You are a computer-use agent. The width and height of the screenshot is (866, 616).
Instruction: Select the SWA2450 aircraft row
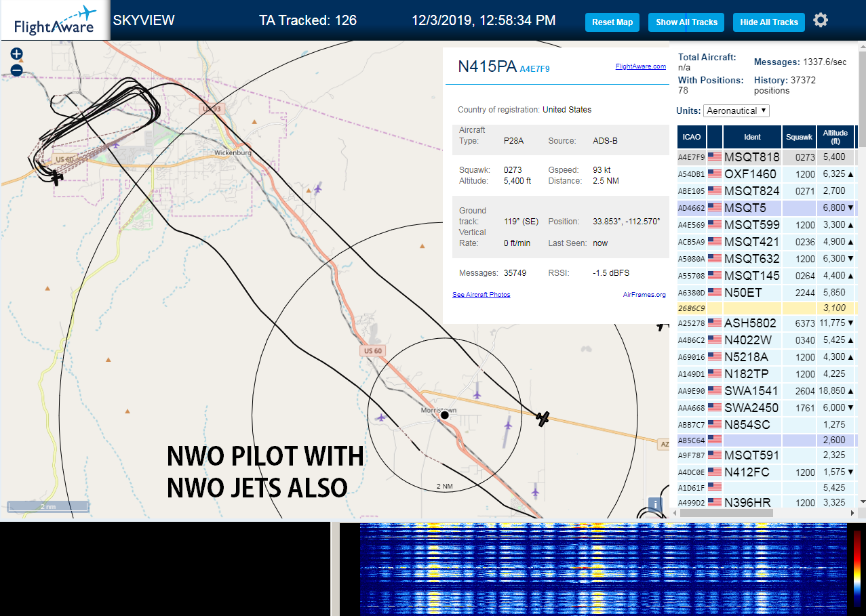pos(766,407)
